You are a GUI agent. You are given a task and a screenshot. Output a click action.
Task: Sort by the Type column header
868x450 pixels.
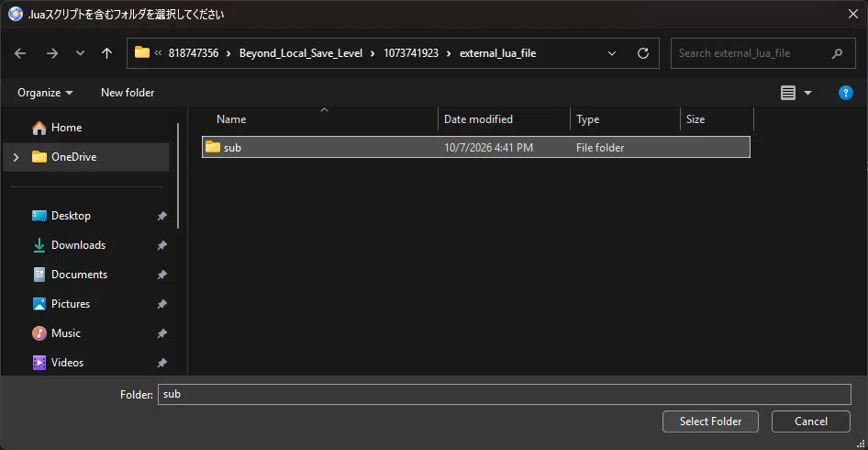click(x=626, y=119)
